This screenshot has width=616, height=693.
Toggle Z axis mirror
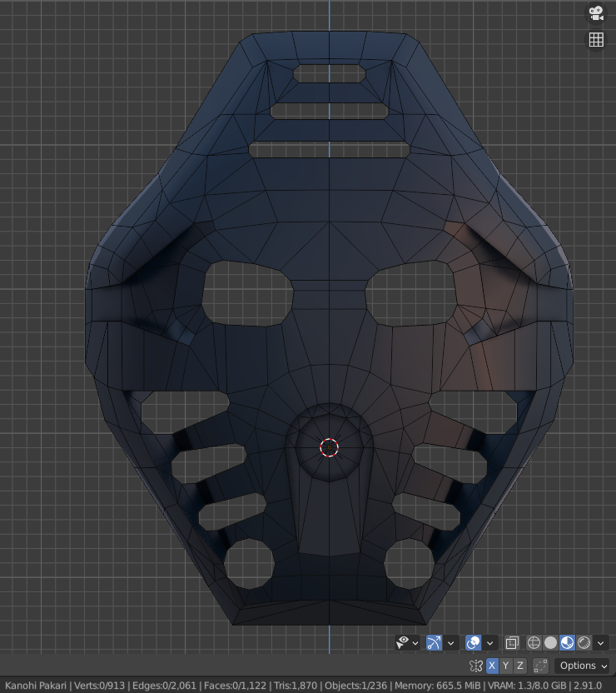click(520, 666)
